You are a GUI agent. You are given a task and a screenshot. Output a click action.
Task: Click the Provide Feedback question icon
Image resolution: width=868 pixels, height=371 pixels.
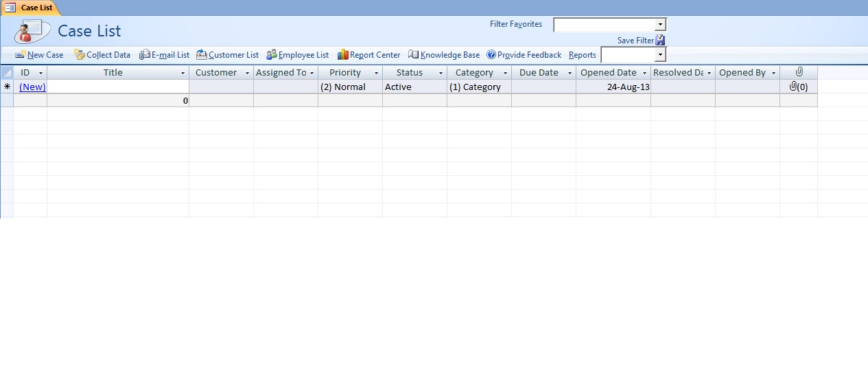[491, 55]
